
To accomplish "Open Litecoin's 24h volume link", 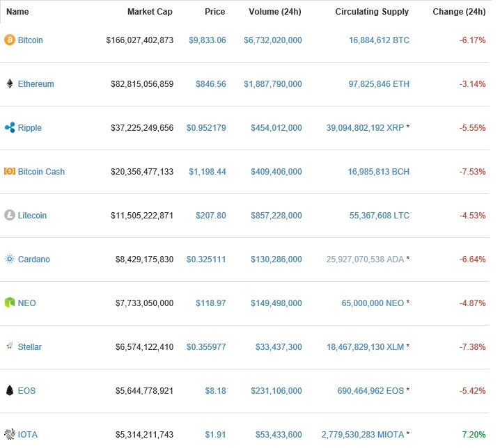I will coord(273,216).
